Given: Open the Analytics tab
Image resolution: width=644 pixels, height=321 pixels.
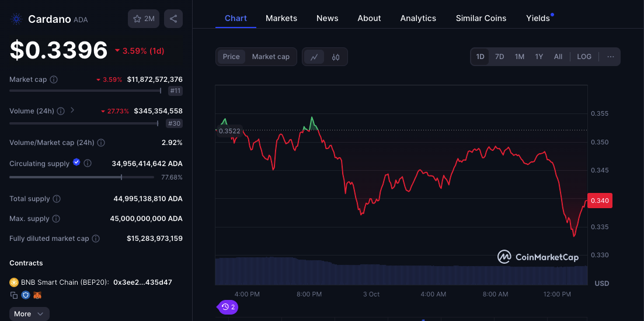Looking at the screenshot, I should [x=418, y=18].
